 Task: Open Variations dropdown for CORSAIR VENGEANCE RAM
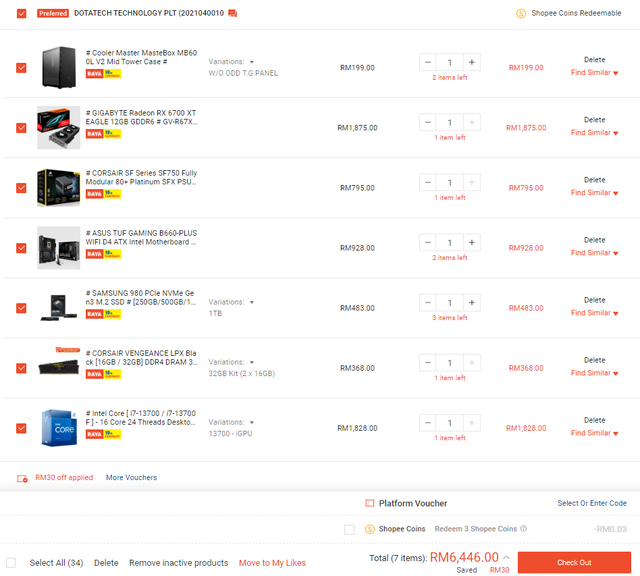(x=231, y=362)
